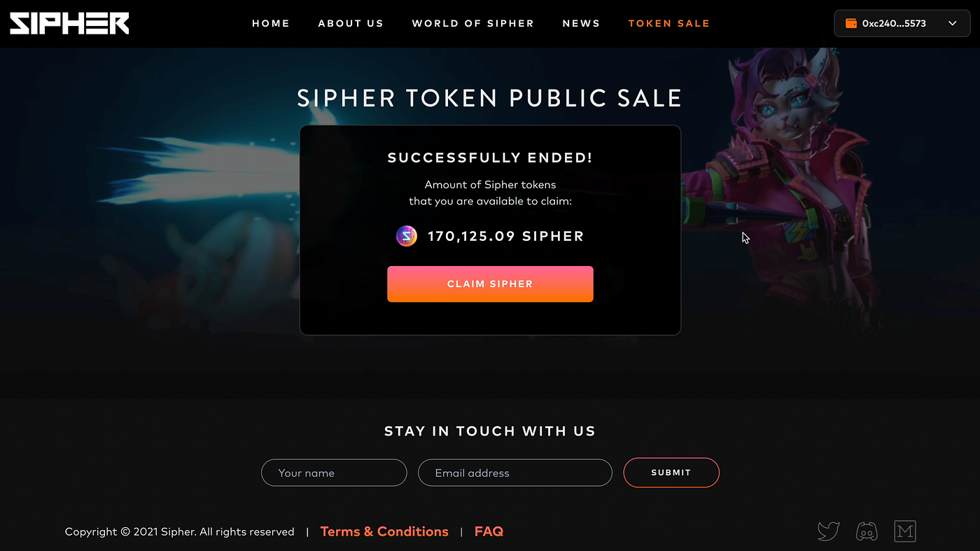Open the FAQ link
The width and height of the screenshot is (980, 551).
coord(489,531)
